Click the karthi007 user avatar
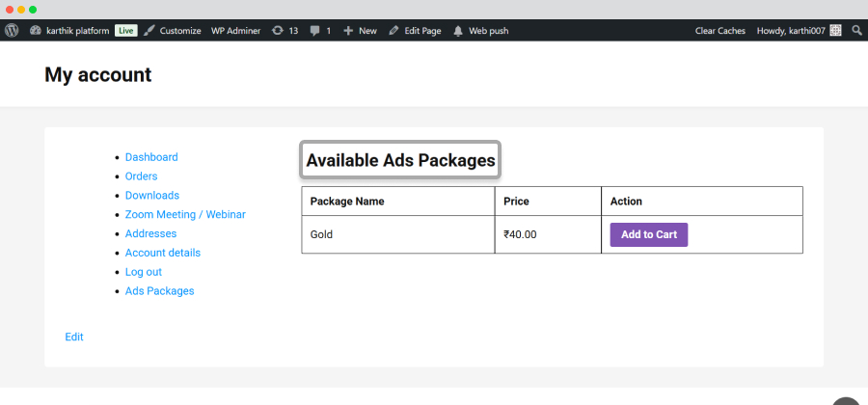 click(836, 31)
